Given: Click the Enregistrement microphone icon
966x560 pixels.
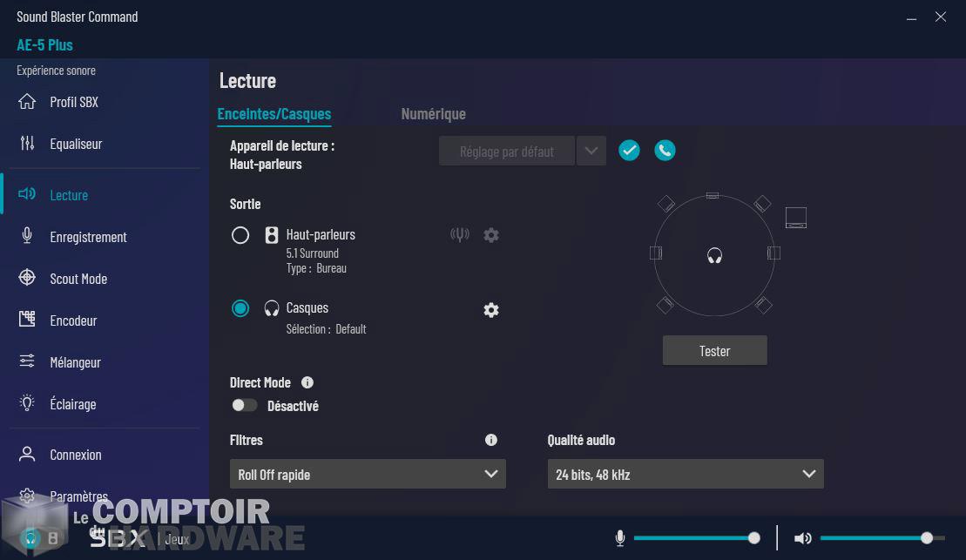Looking at the screenshot, I should click(27, 236).
